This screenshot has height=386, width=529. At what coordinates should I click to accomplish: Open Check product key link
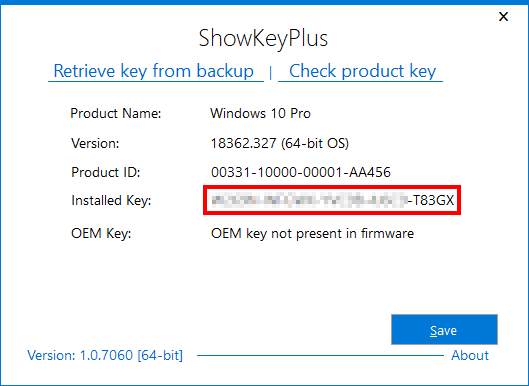(x=363, y=71)
